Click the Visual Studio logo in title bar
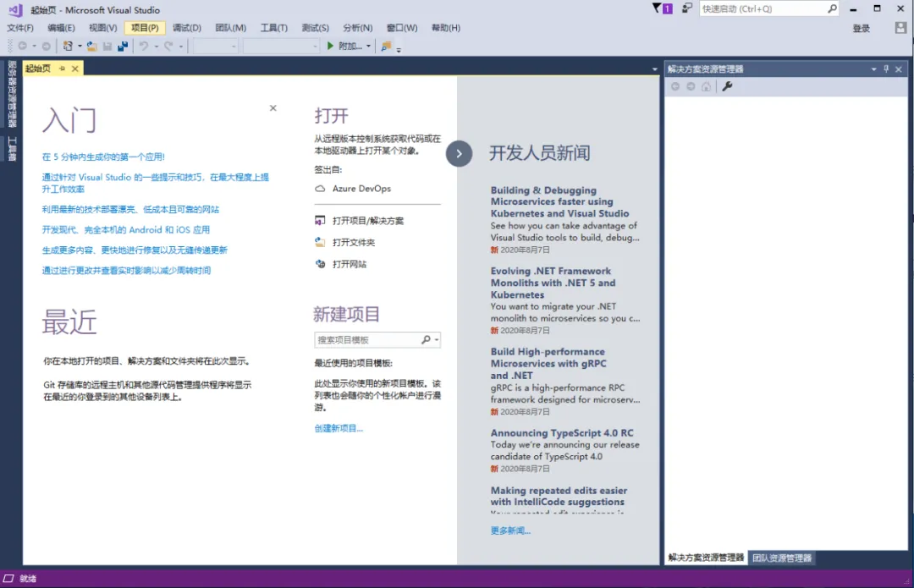The width and height of the screenshot is (914, 588). [x=16, y=10]
